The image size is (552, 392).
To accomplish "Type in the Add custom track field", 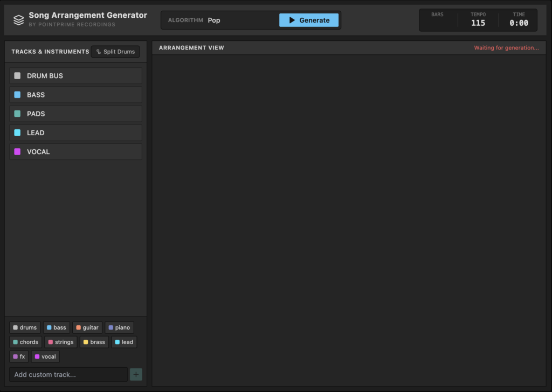I will click(x=68, y=374).
